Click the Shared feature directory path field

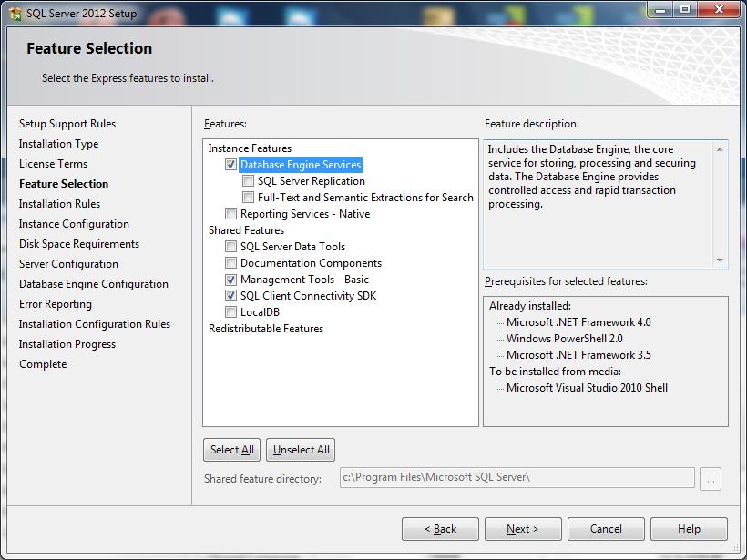(517, 478)
